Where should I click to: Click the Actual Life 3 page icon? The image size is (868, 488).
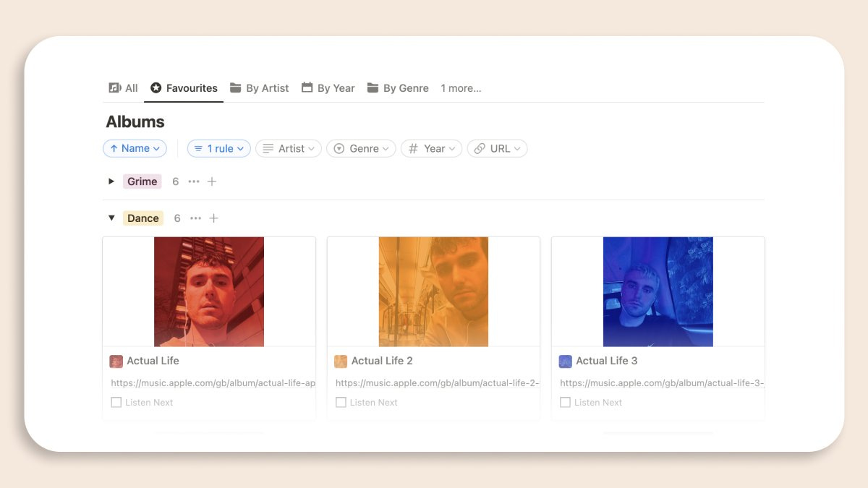click(x=566, y=361)
